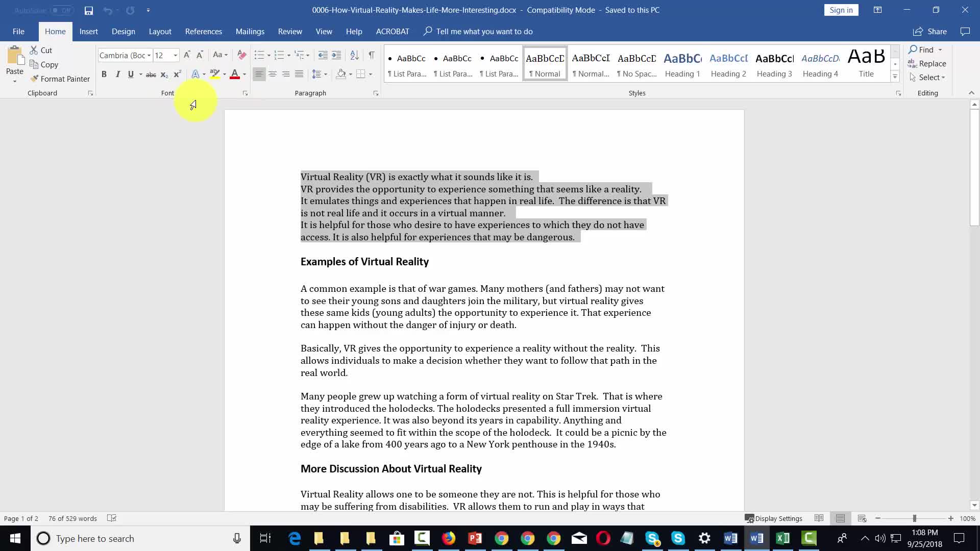The height and width of the screenshot is (551, 980).
Task: Justify the paragraph text
Action: [x=299, y=74]
